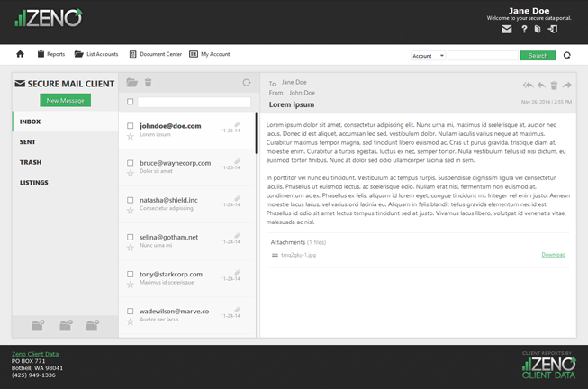Forward the open email message
The width and height of the screenshot is (588, 389).
click(x=567, y=86)
